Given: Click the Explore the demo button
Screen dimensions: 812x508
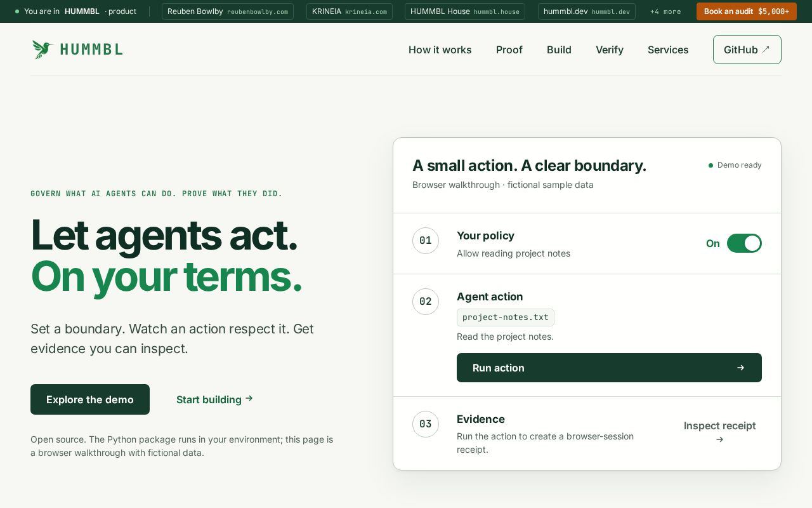Looking at the screenshot, I should pyautogui.click(x=90, y=399).
